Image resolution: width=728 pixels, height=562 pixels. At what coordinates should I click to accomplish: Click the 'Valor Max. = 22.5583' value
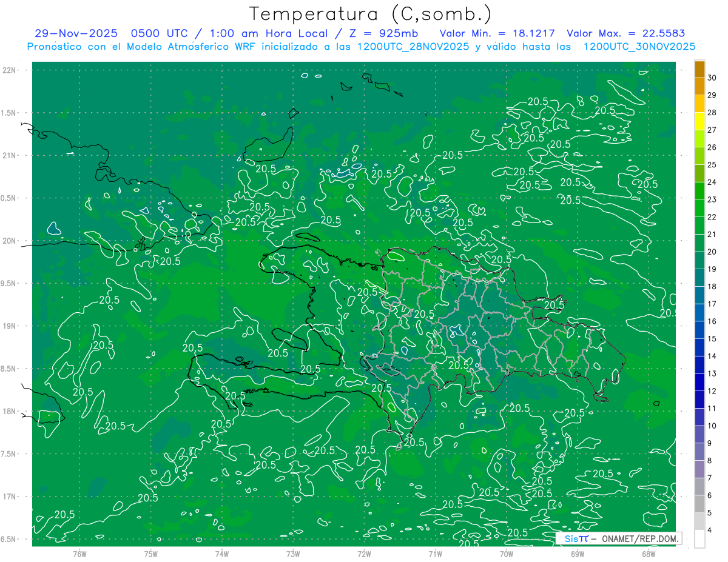[625, 33]
